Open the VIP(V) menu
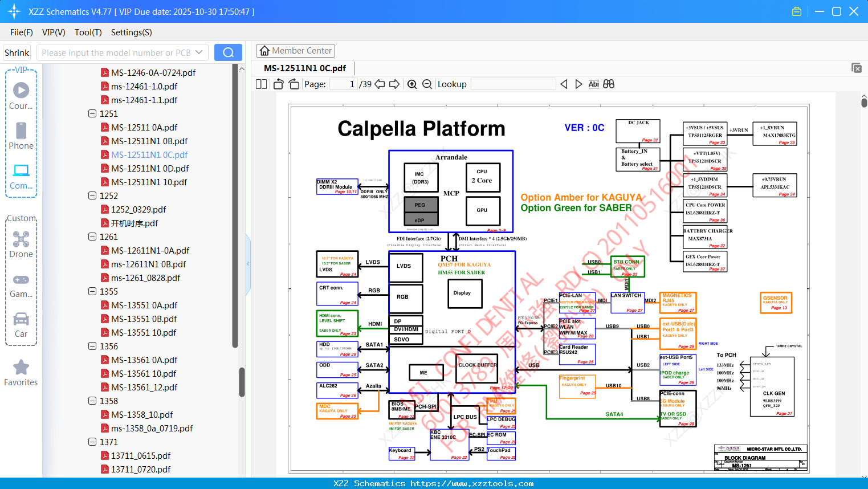This screenshot has width=868, height=489. click(x=54, y=32)
